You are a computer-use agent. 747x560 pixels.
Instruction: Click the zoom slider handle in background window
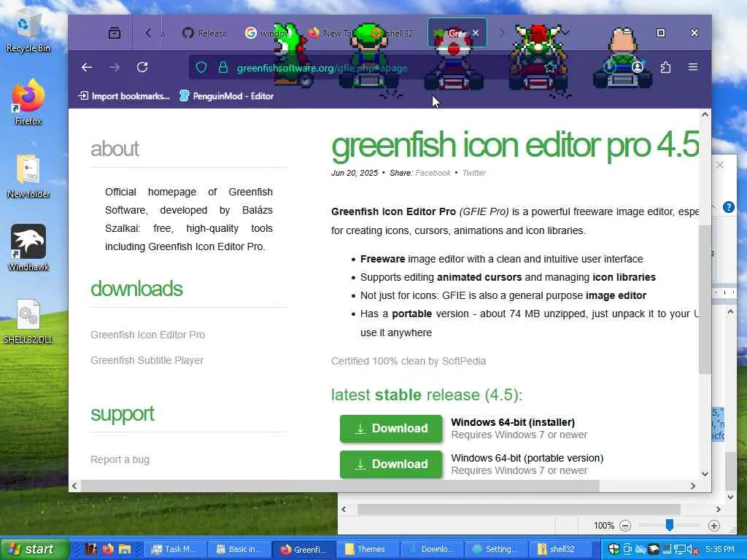[670, 525]
